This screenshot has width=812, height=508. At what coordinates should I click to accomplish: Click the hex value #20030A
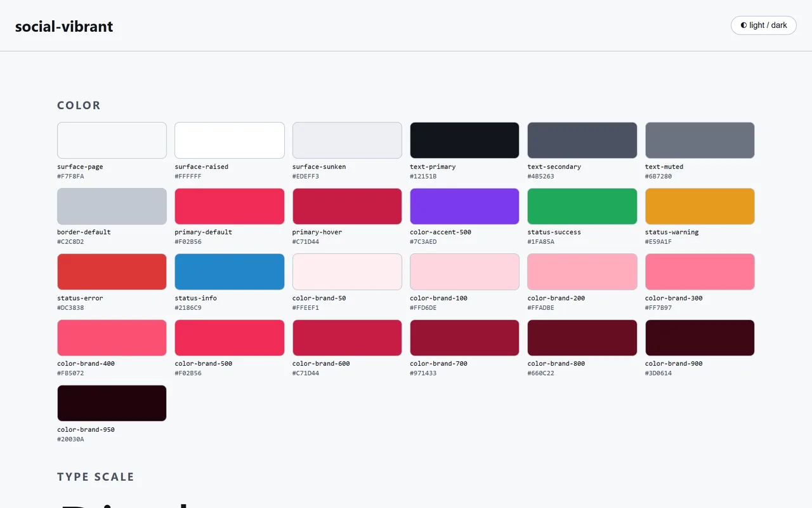(x=70, y=439)
